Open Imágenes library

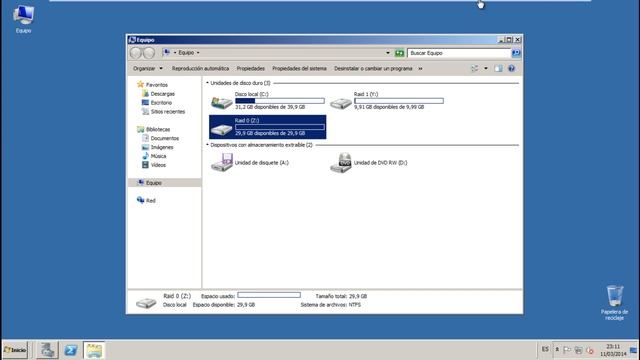(x=162, y=147)
